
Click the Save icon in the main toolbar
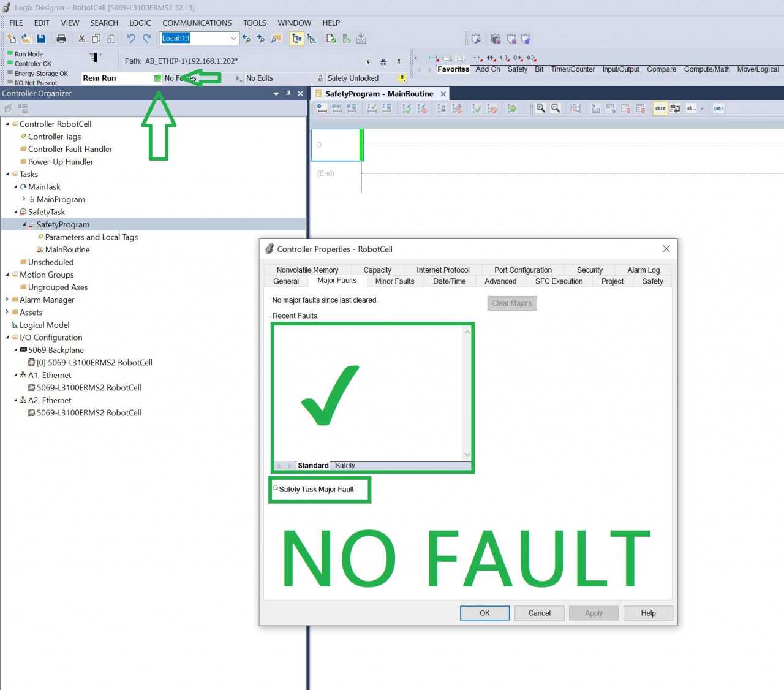[x=41, y=39]
